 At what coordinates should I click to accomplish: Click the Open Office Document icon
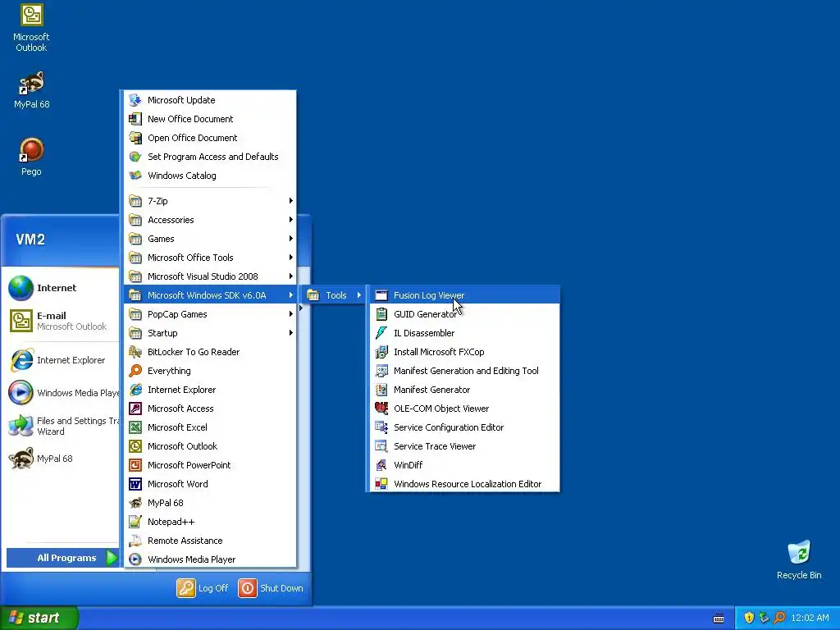pyautogui.click(x=135, y=138)
